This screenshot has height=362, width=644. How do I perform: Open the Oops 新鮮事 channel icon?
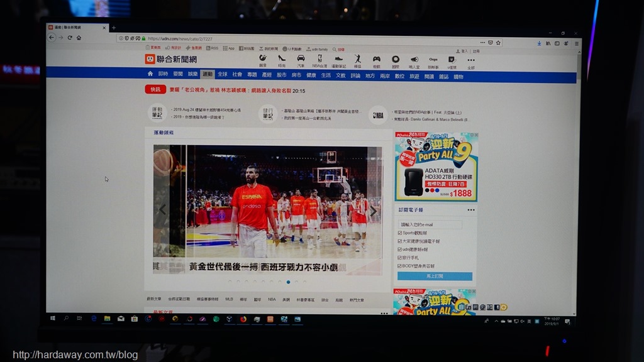tap(433, 62)
